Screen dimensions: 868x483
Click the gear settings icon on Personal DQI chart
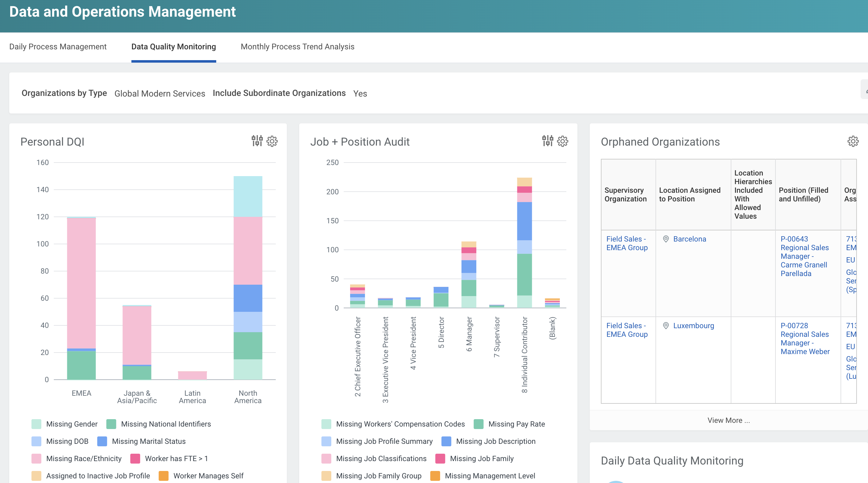272,142
